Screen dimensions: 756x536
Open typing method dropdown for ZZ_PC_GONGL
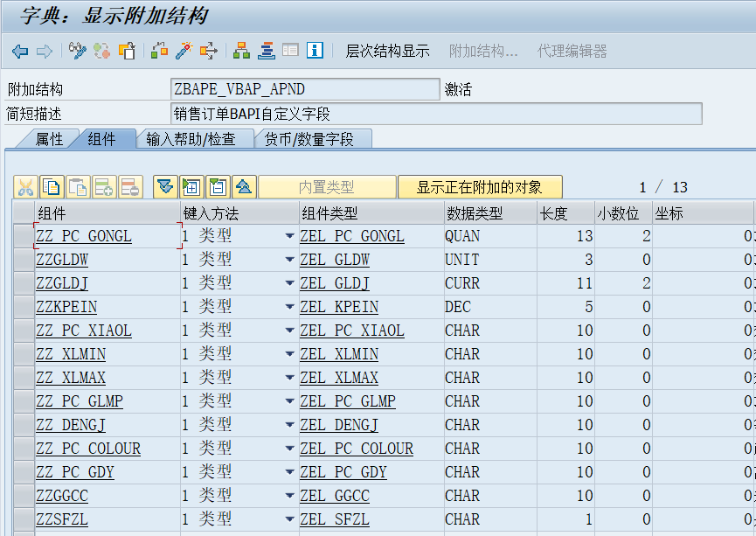click(289, 237)
